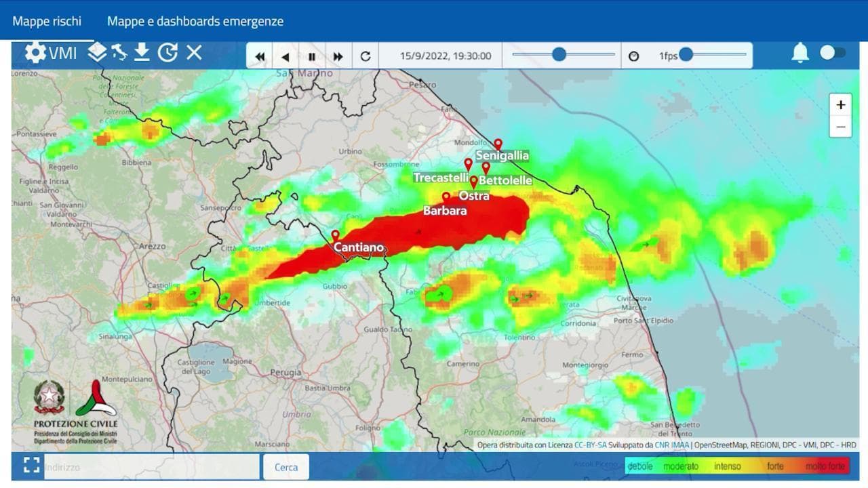
Task: Fast forward the radar animation
Action: (x=338, y=57)
